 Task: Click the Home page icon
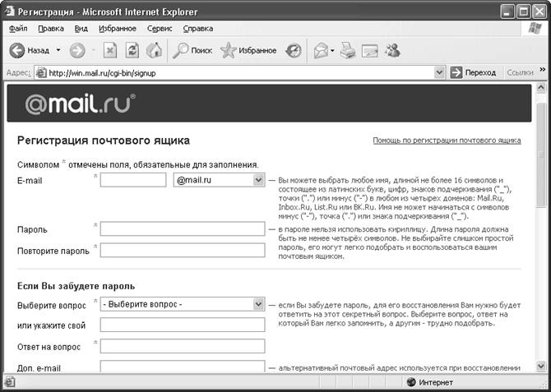(154, 51)
